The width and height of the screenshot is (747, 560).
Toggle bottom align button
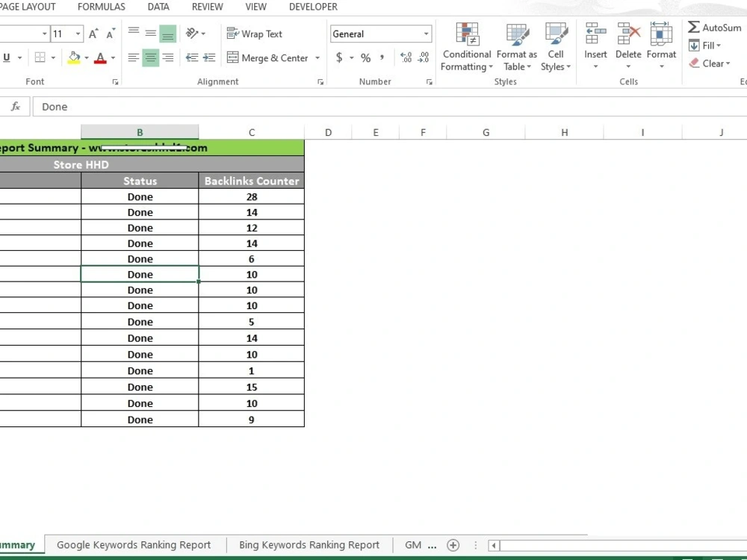(167, 34)
